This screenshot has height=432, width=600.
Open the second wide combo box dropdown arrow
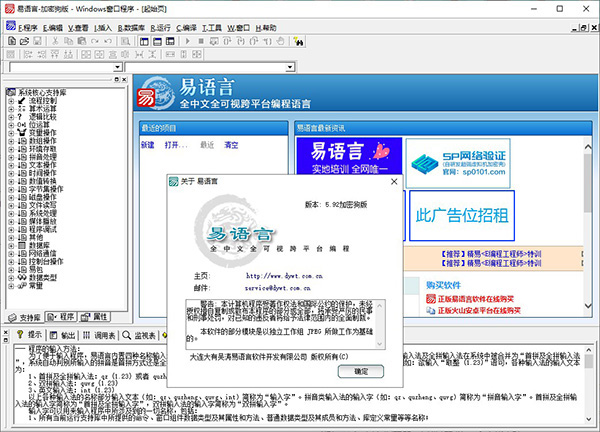290,67
